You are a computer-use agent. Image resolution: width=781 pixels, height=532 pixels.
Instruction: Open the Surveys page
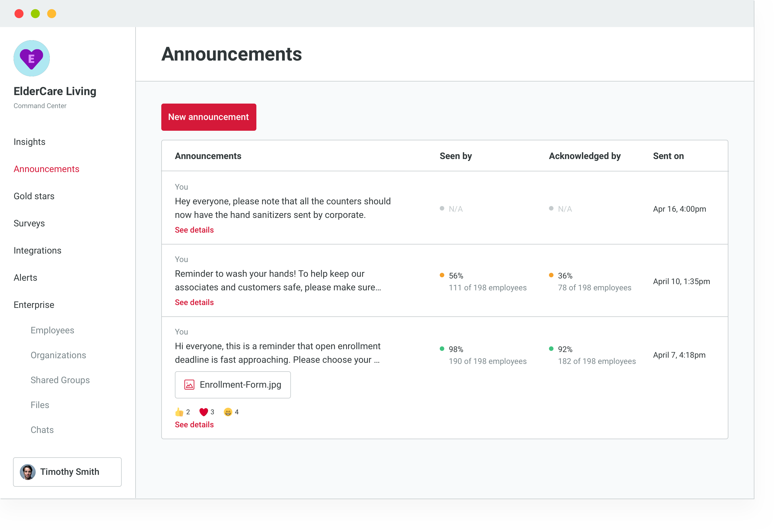pos(29,224)
